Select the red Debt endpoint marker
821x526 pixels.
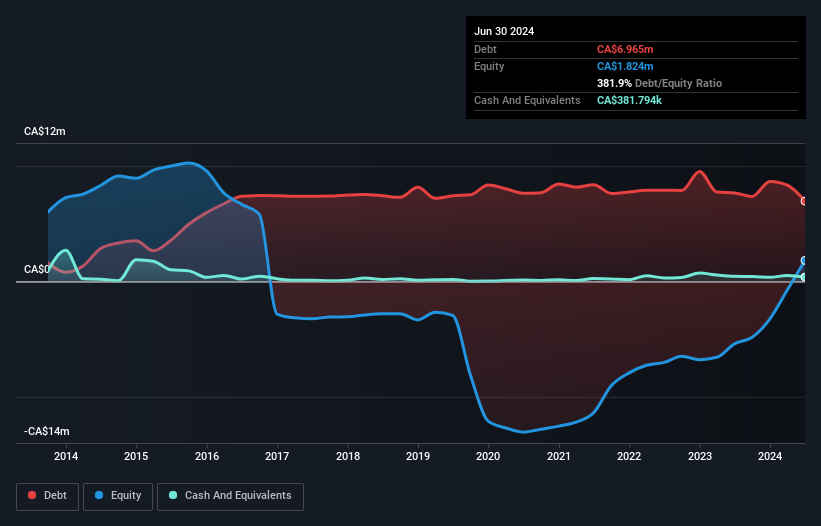pos(804,201)
